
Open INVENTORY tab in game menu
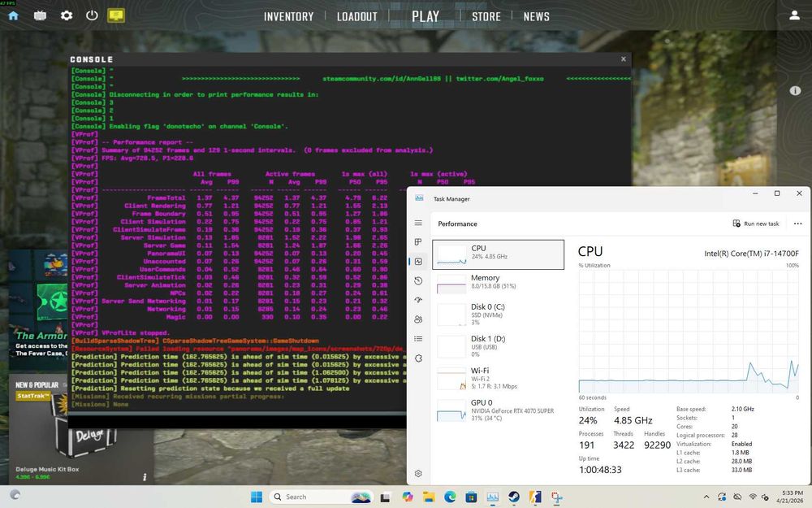[x=288, y=16]
